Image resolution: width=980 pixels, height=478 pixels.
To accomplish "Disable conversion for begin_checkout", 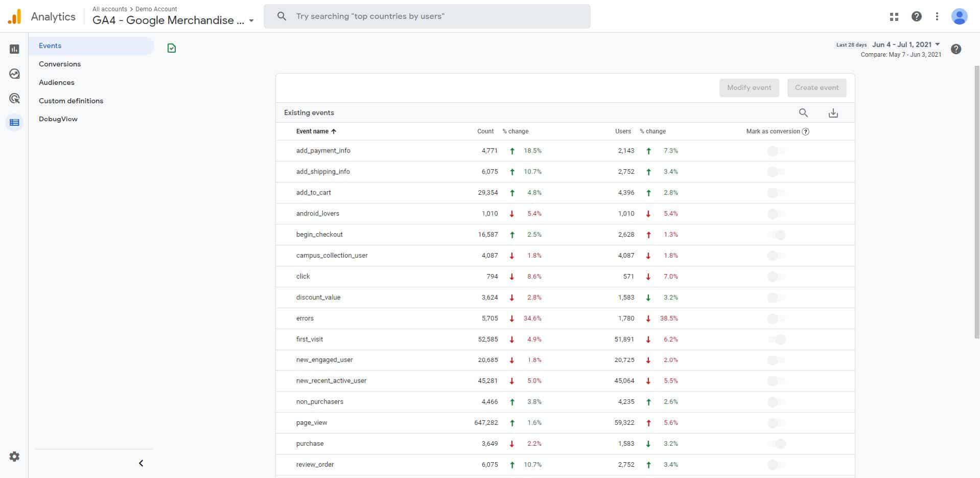I will (776, 235).
